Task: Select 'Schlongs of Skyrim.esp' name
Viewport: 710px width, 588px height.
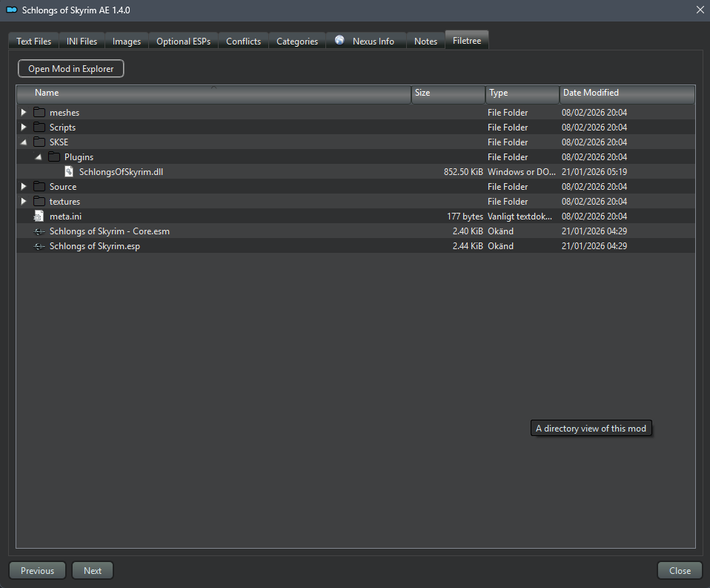Action: point(95,246)
